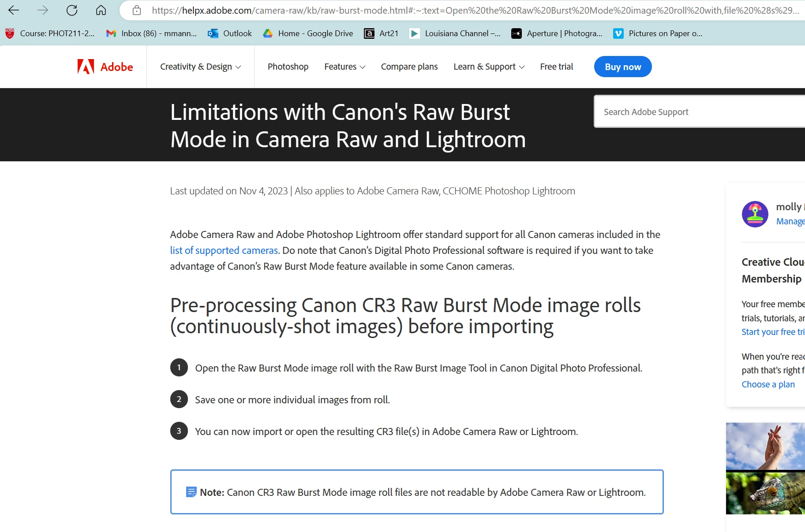
Task: Follow 'list of supported cameras' link
Action: click(x=224, y=250)
